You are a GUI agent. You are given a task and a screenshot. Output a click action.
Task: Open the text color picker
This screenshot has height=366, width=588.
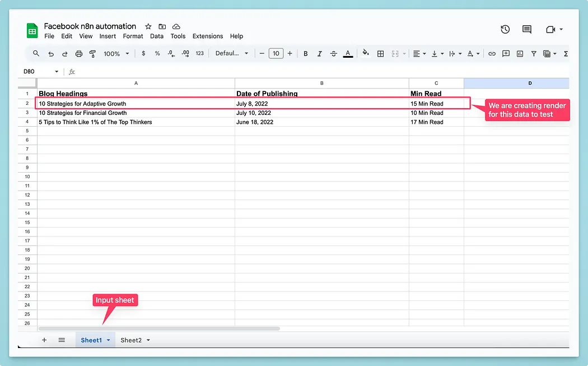pos(348,54)
